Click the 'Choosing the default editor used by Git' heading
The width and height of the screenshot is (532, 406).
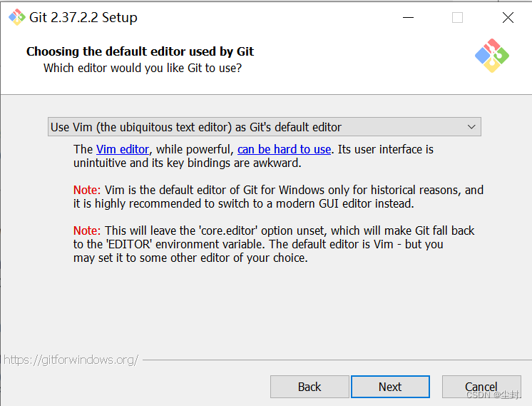point(140,51)
